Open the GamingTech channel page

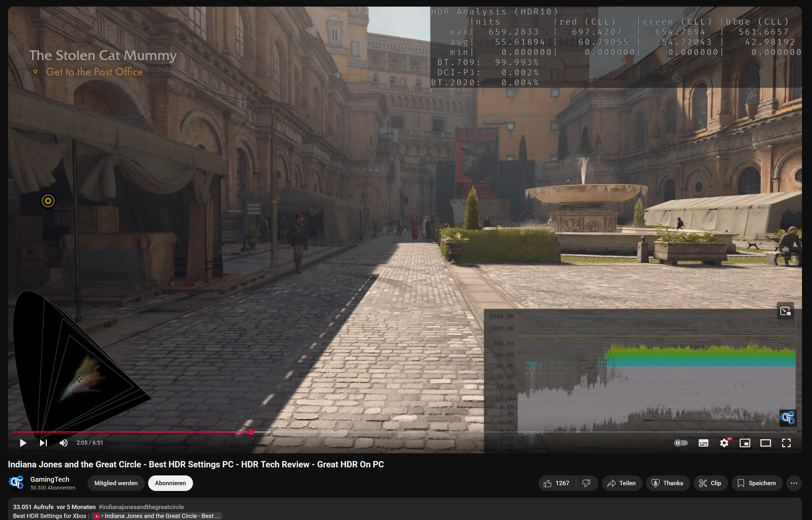click(50, 479)
